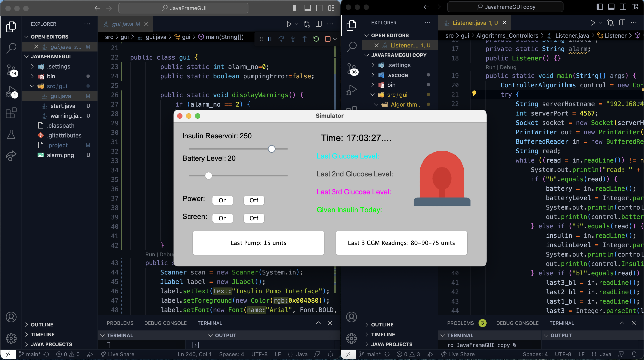644x360 pixels.
Task: Switch Screen Off in Simulator
Action: point(254,218)
